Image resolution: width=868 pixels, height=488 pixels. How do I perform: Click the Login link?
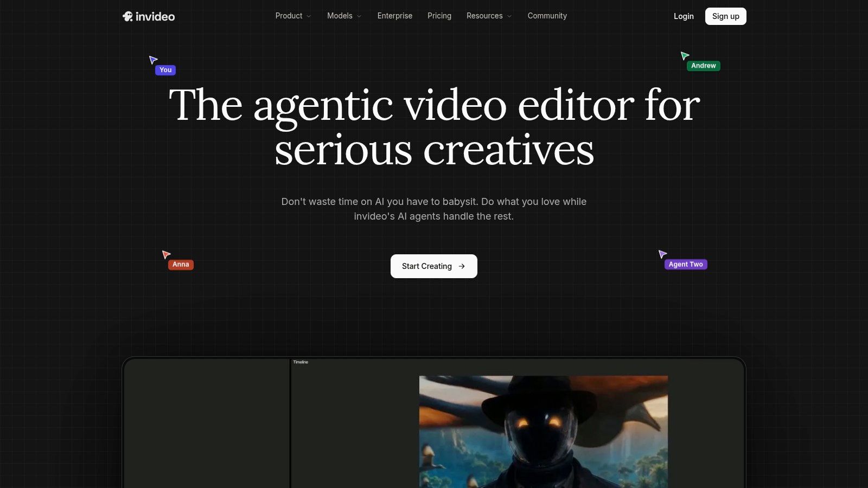tap(684, 16)
